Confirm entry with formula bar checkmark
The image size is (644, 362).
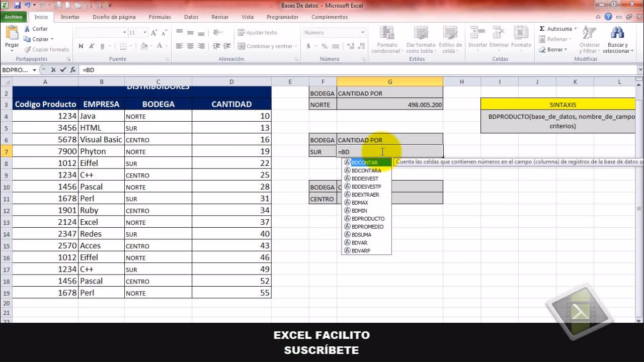[63, 70]
